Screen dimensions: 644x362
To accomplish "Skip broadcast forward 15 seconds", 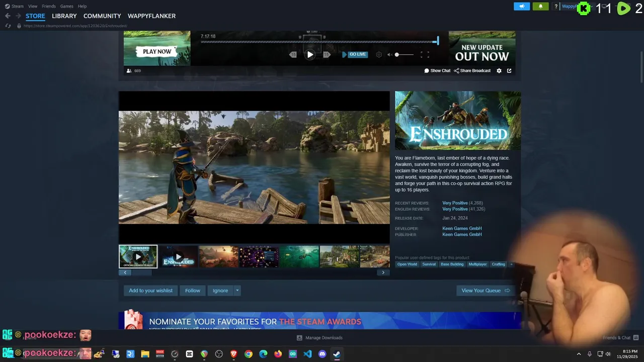I will (327, 54).
